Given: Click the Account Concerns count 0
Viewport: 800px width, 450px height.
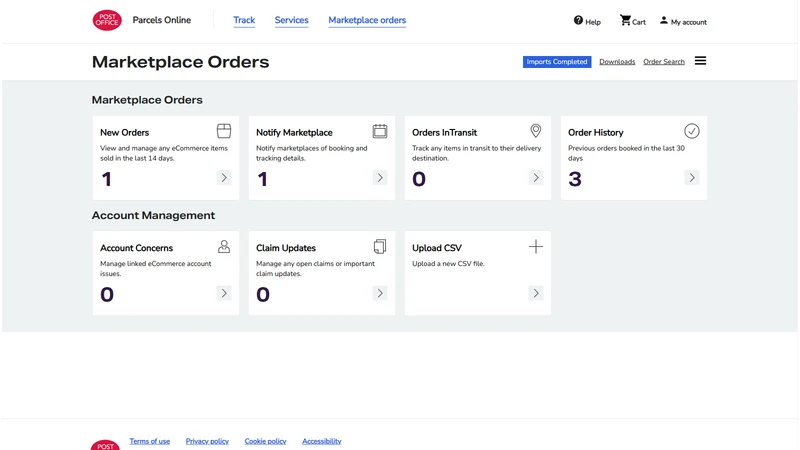Looking at the screenshot, I should click(107, 294).
